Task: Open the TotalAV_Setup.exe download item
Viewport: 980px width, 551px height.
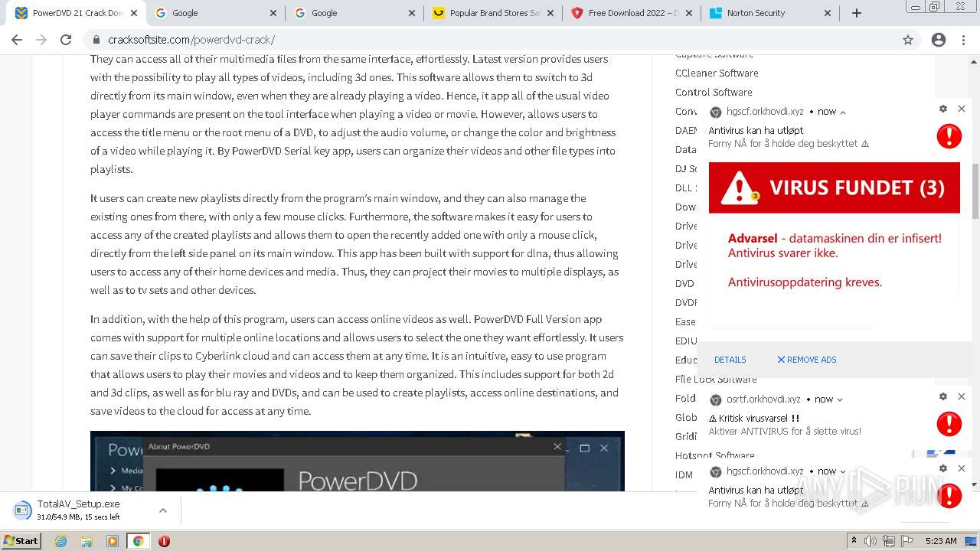Action: point(79,510)
